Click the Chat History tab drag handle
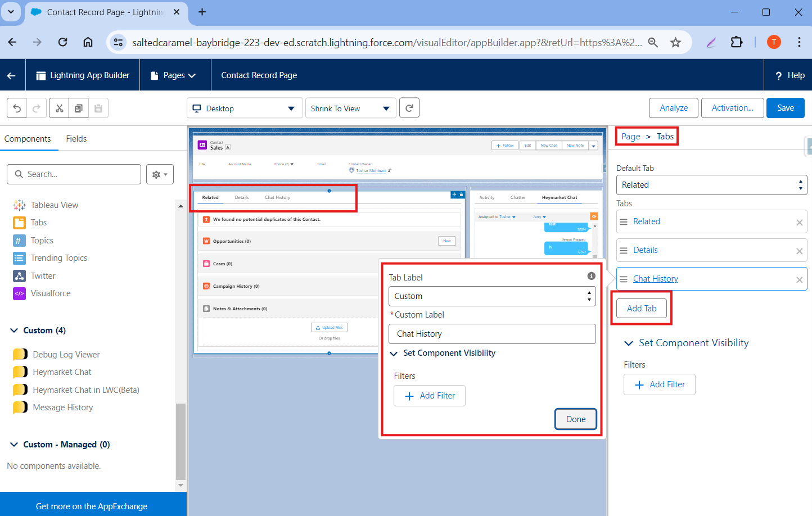Screen dimensions: 812x516 coord(624,279)
